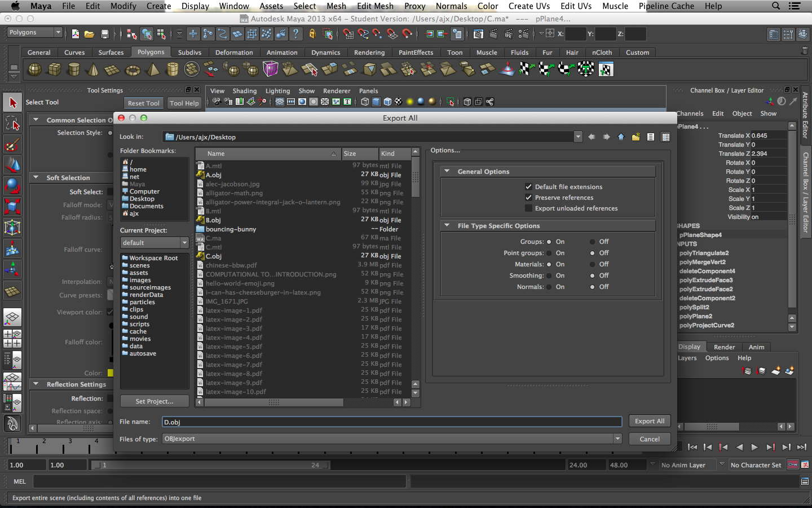Collapse the General Options section
Image resolution: width=812 pixels, height=508 pixels.
pyautogui.click(x=447, y=172)
